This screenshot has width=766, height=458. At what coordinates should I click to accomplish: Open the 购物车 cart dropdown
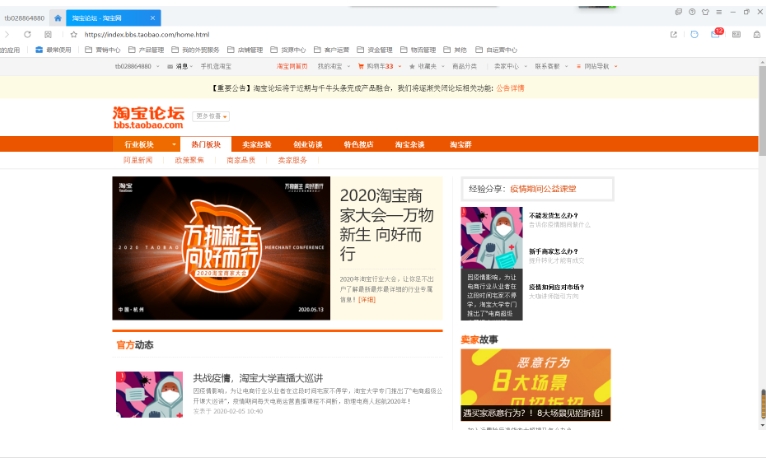pos(379,66)
